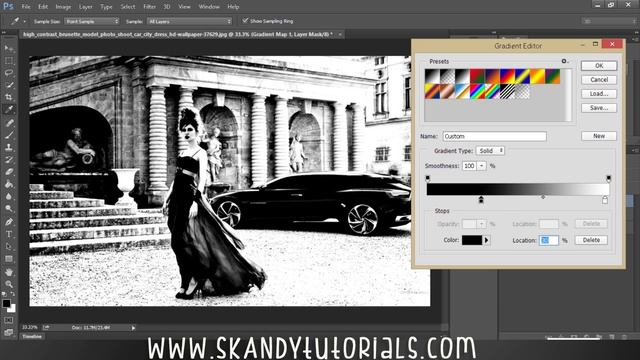Choose the Spectrum rainbow gradient preset

tap(478, 91)
